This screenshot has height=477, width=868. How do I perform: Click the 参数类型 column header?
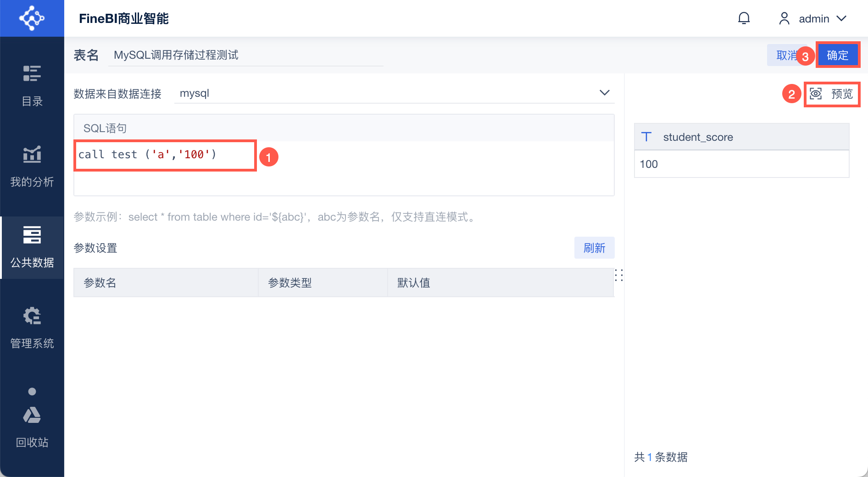[x=323, y=283]
